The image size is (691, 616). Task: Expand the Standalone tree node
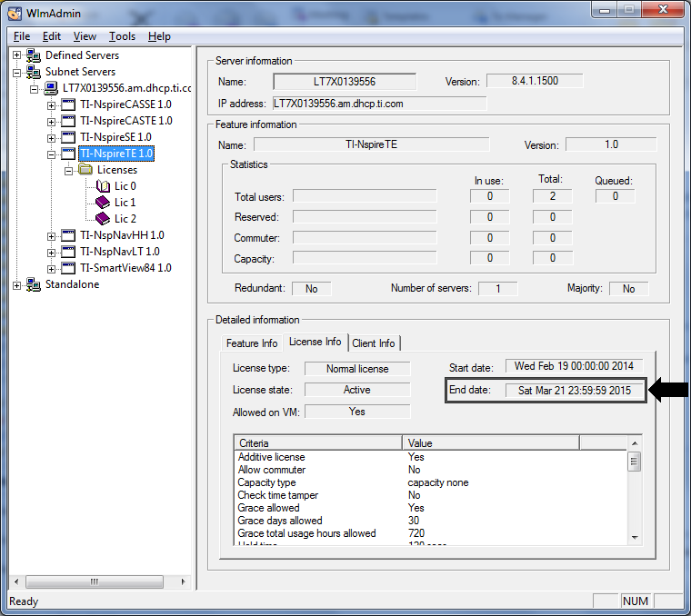[17, 284]
